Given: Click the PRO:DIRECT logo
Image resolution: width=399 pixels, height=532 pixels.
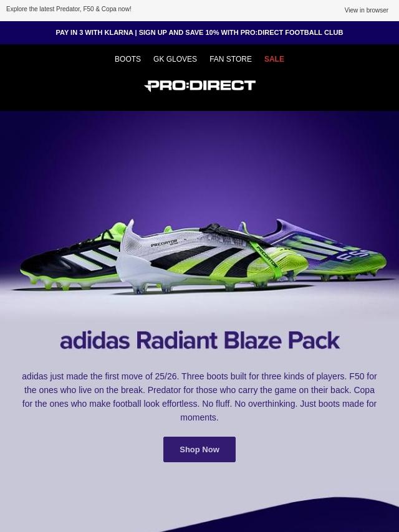Looking at the screenshot, I should pyautogui.click(x=199, y=85).
